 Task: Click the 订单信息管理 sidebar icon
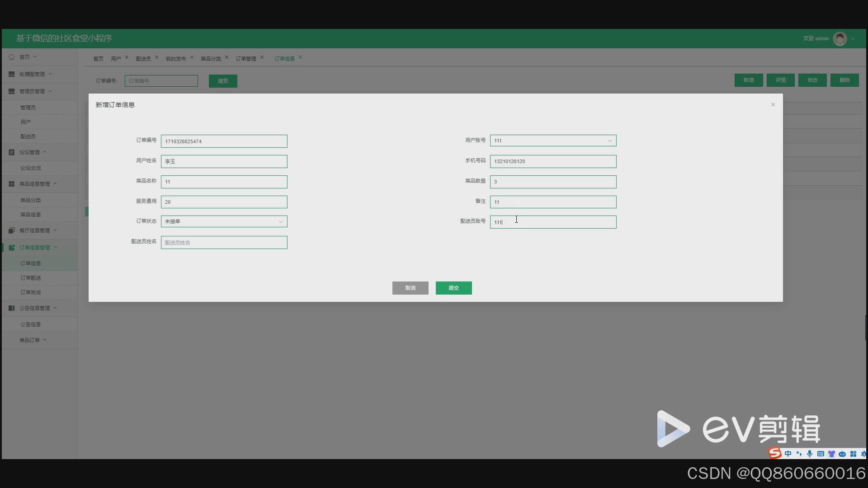12,248
